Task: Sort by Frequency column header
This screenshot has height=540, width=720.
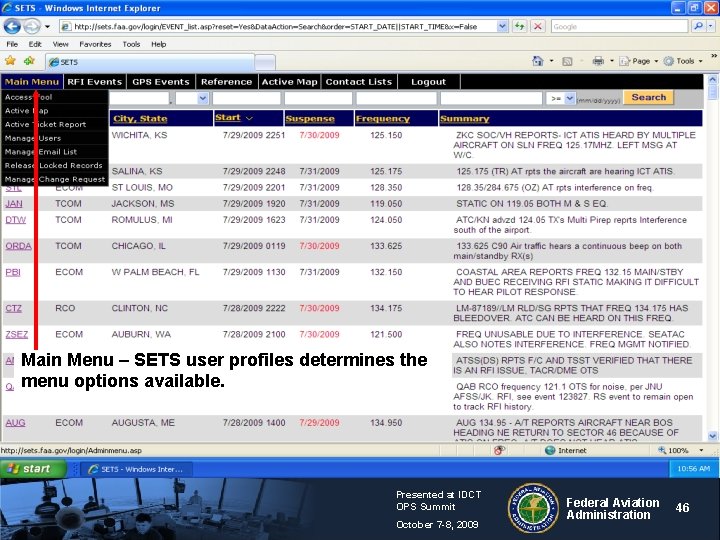Action: point(382,119)
